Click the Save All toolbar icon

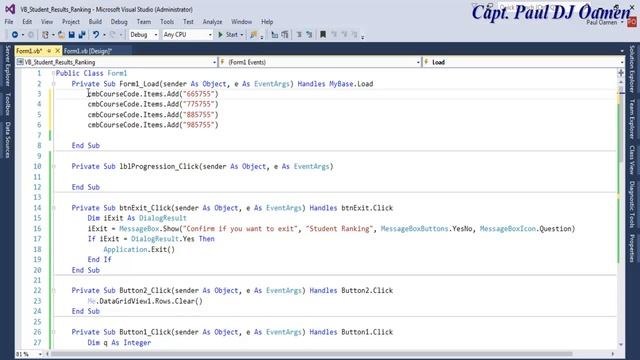(82, 35)
